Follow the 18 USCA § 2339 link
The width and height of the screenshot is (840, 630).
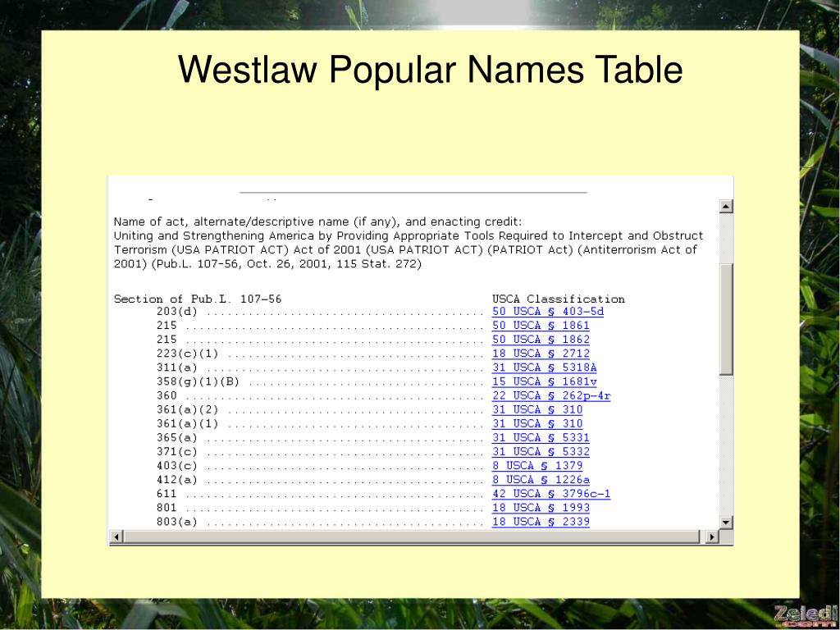pyautogui.click(x=541, y=522)
